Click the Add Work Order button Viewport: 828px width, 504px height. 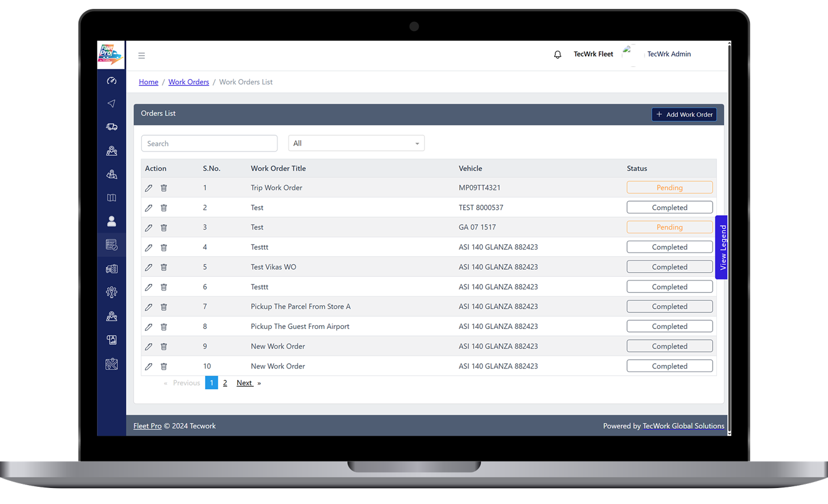pyautogui.click(x=684, y=114)
